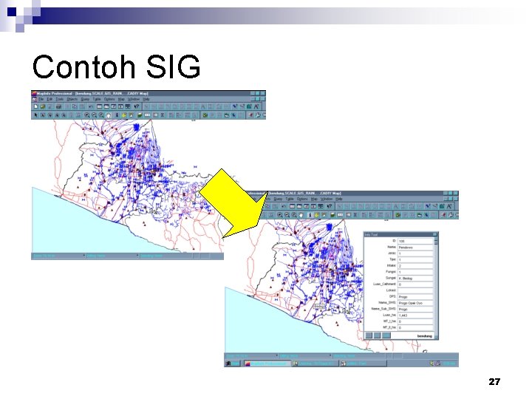Click Change View icon in upper window
532x399 pixels.
101,115
